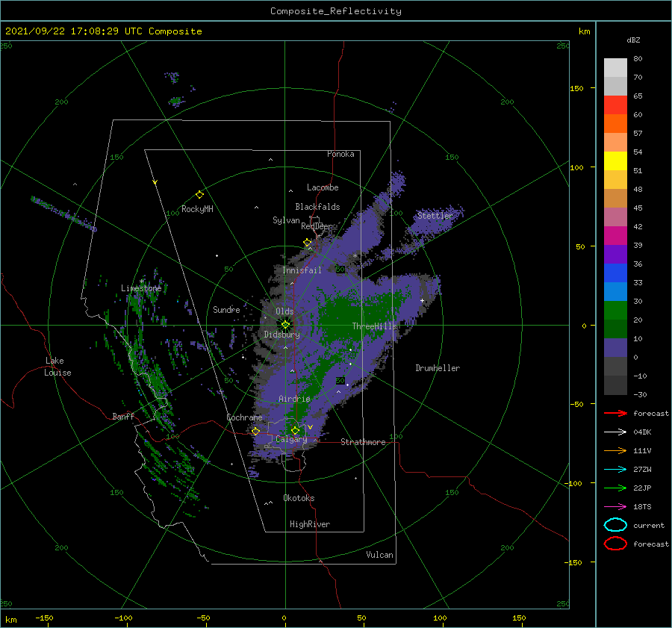This screenshot has width=672, height=628.
Task: Click the Sundre label
Action: coord(226,309)
